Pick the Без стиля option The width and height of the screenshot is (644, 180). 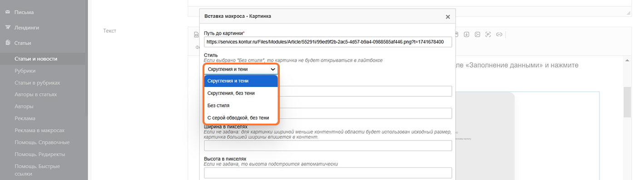pos(241,105)
